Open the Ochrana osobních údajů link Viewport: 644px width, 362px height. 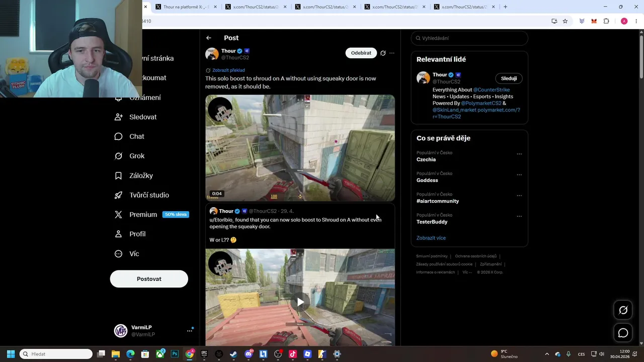[475, 256]
